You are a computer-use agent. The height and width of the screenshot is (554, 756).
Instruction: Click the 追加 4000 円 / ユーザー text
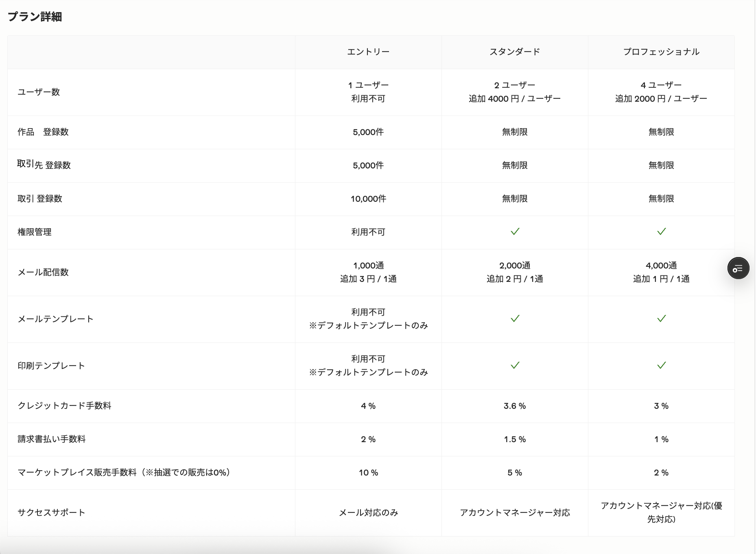click(514, 98)
